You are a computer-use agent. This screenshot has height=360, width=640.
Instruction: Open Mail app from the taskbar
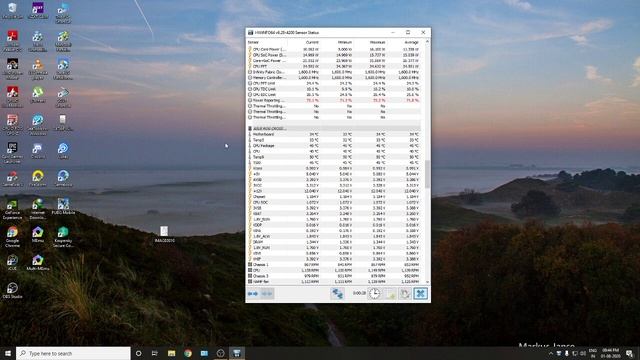[x=204, y=353]
